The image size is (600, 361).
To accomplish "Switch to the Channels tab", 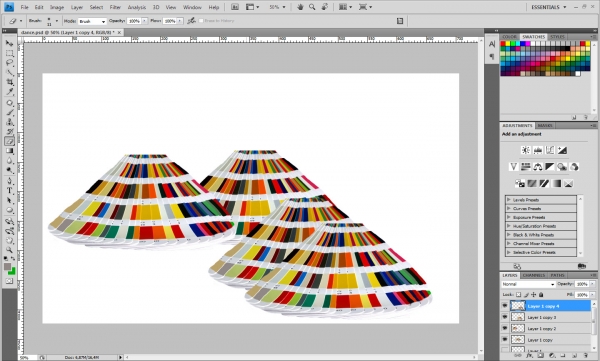I will pyautogui.click(x=533, y=275).
